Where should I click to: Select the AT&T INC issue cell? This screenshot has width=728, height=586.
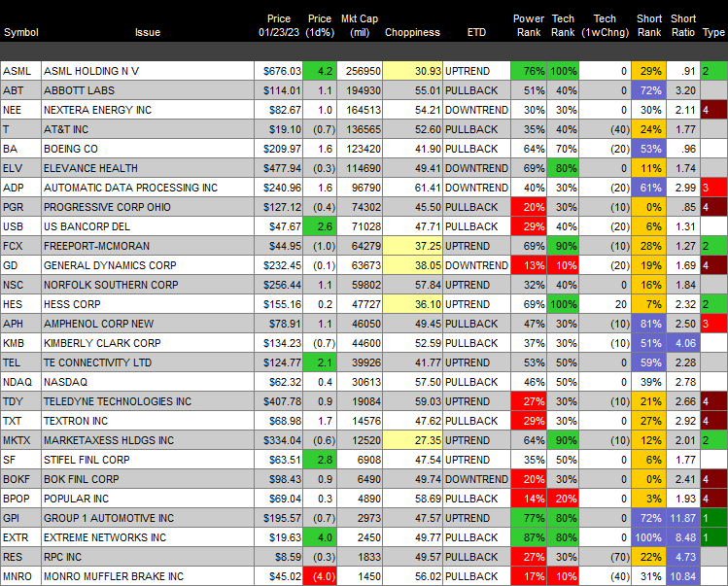(x=148, y=129)
